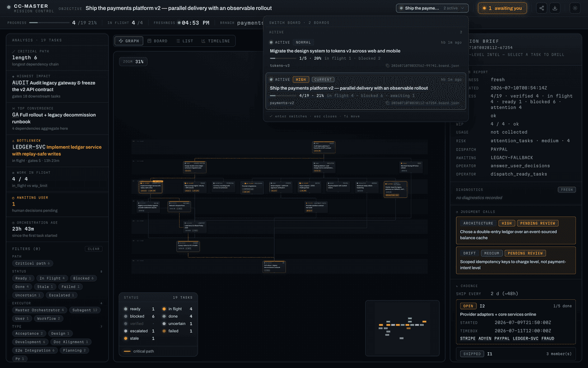
Task: Toggle the Failed status filter
Action: [x=70, y=287]
